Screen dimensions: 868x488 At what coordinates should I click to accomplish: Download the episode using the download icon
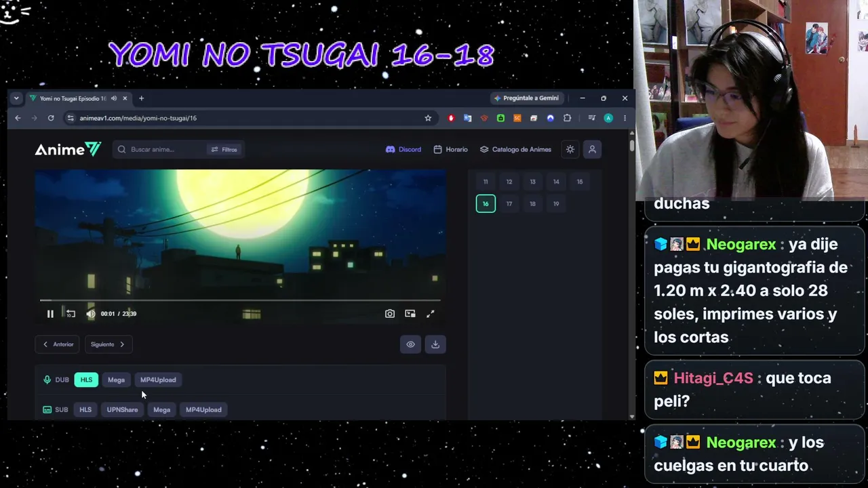[x=435, y=344]
